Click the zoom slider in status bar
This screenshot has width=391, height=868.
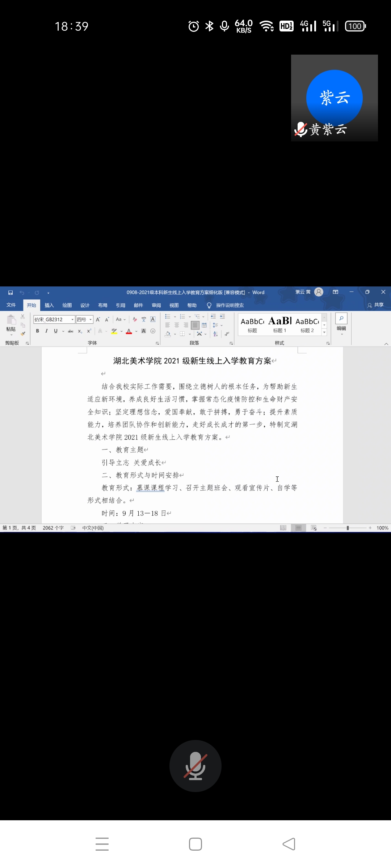348,528
